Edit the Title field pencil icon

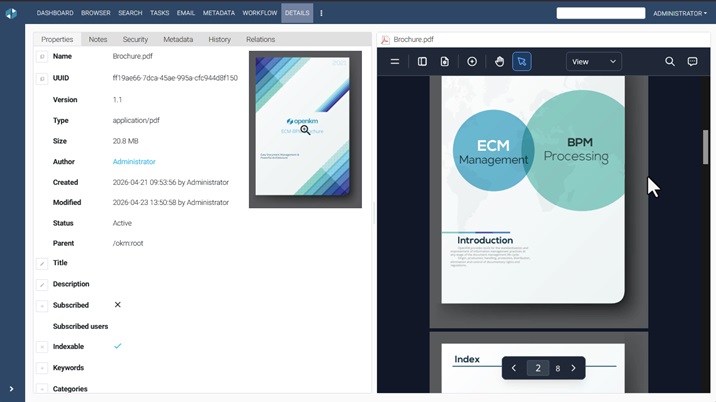pos(42,264)
